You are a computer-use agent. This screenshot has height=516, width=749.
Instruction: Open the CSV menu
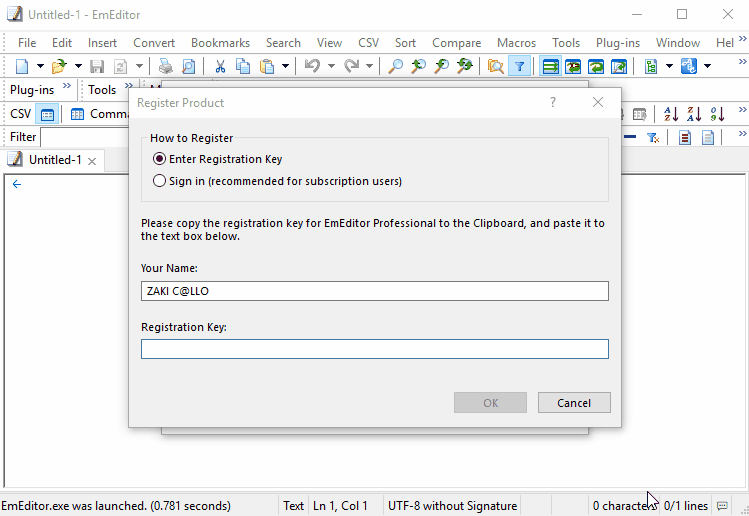pyautogui.click(x=368, y=43)
